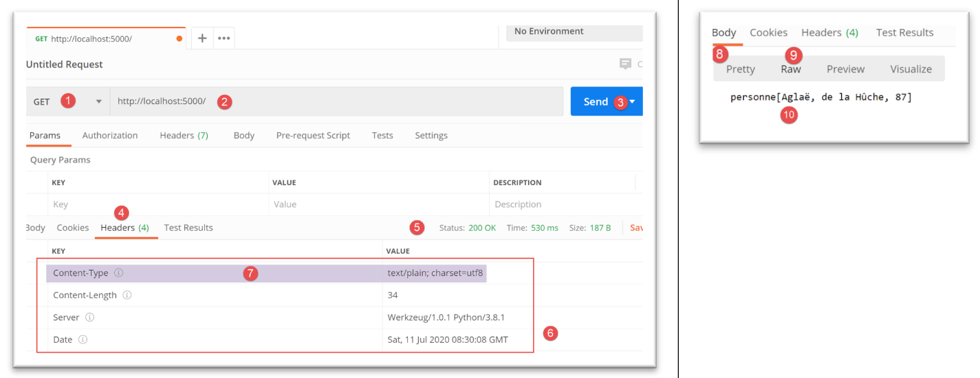Click the Key field under Query Params
The width and height of the screenshot is (980, 378).
158,204
